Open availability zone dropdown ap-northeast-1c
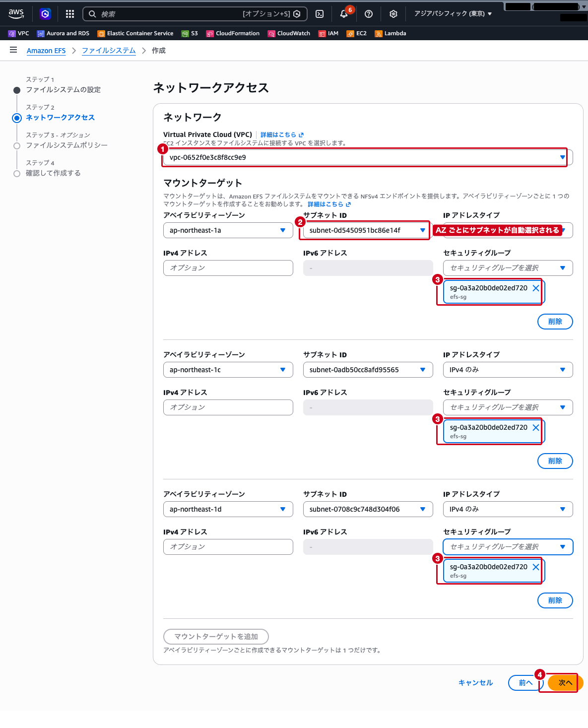Screen dimensions: 588x728 pos(228,370)
